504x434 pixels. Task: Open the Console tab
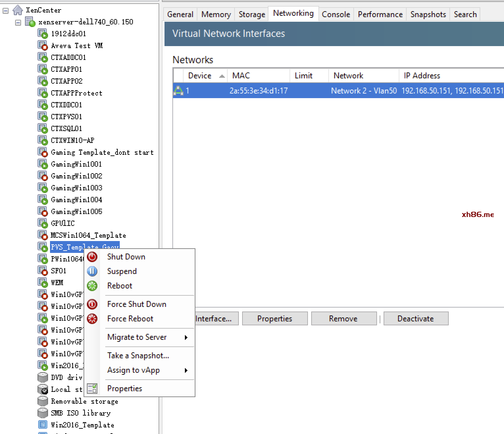(336, 14)
